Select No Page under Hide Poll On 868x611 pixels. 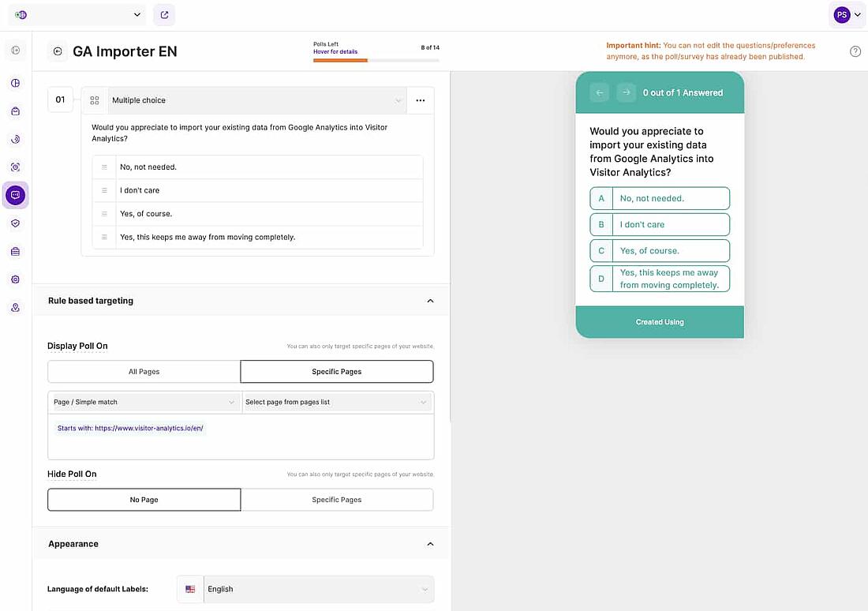[144, 500]
